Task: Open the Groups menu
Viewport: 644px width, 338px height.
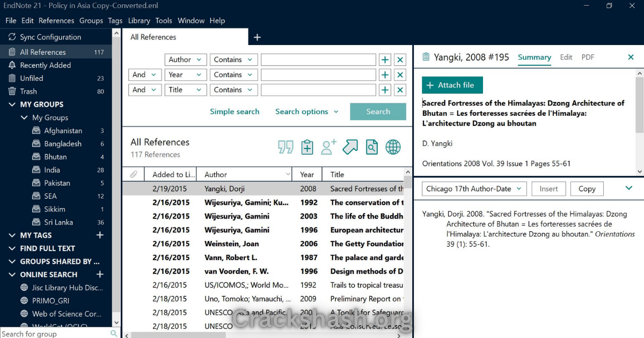Action: pyautogui.click(x=91, y=20)
